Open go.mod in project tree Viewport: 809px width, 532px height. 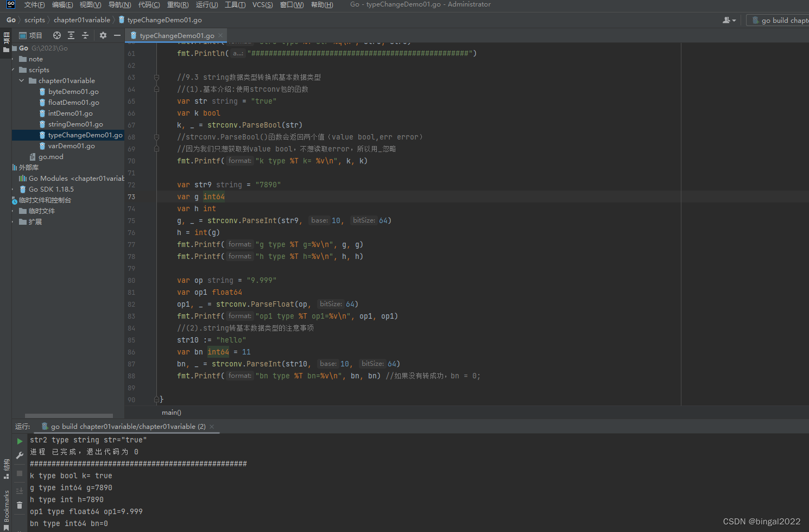click(50, 157)
